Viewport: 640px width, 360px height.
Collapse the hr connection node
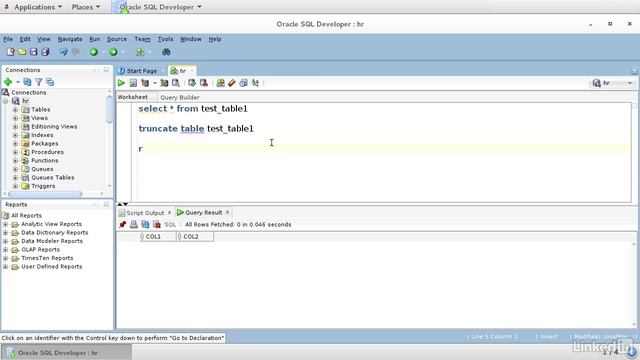[x=5, y=101]
